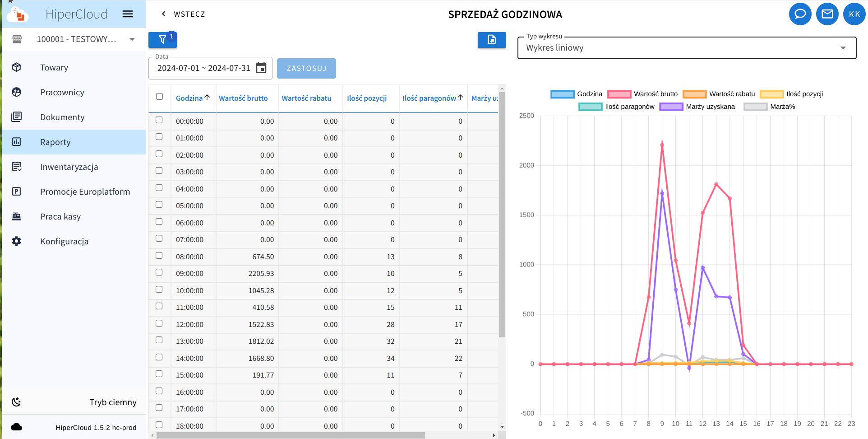Open the chat bubble icon
The image size is (868, 439).
[800, 14]
